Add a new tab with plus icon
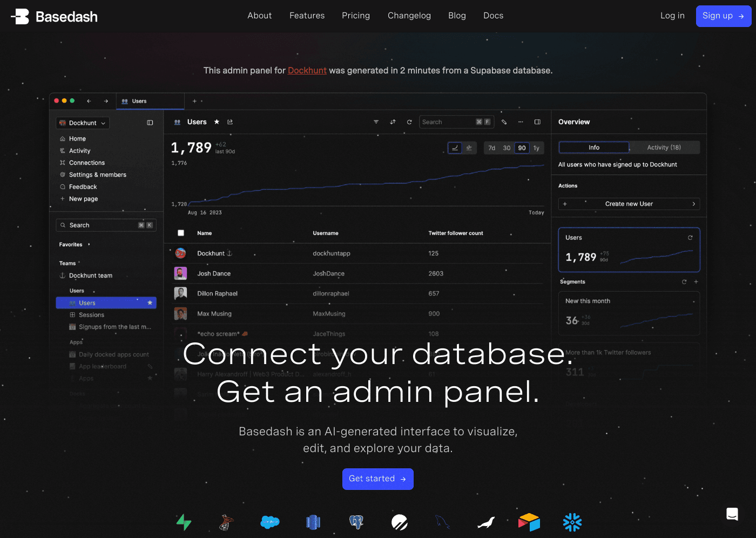756x538 pixels. point(194,101)
